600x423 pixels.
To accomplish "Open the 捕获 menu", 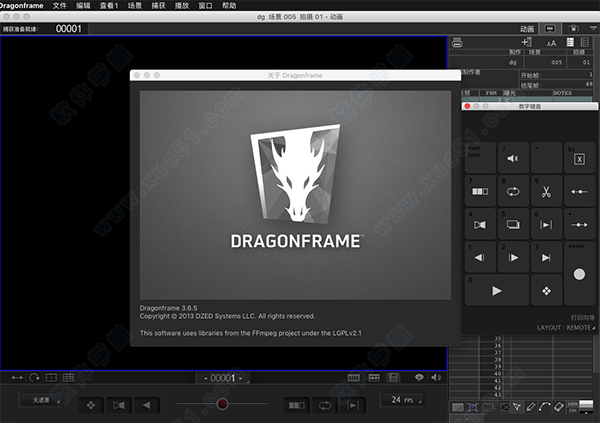I will coord(158,5).
